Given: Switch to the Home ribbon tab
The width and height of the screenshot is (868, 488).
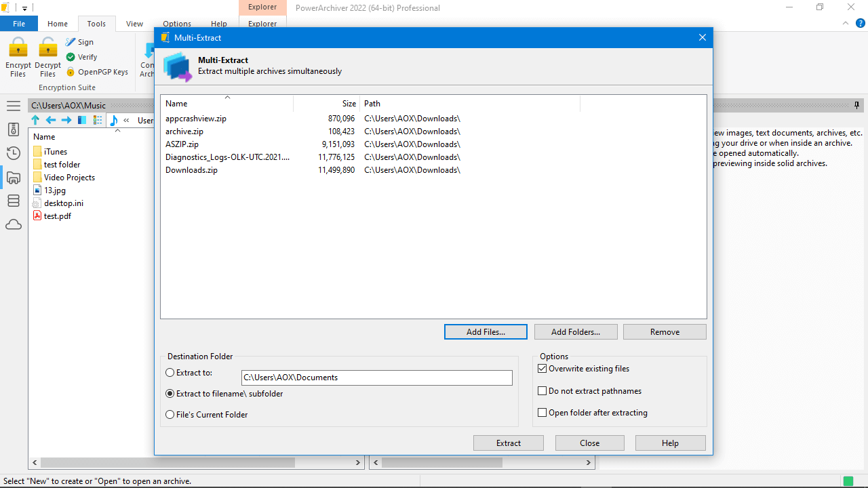Looking at the screenshot, I should 58,23.
